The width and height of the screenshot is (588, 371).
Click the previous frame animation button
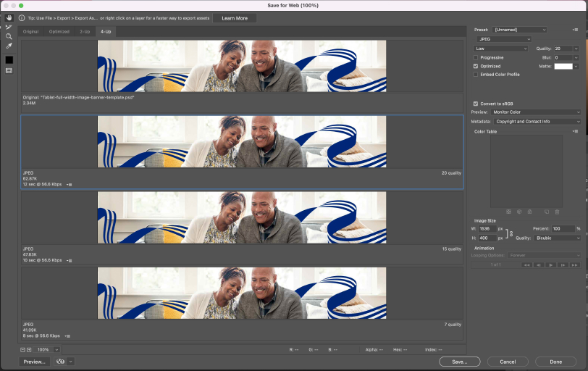coord(539,264)
